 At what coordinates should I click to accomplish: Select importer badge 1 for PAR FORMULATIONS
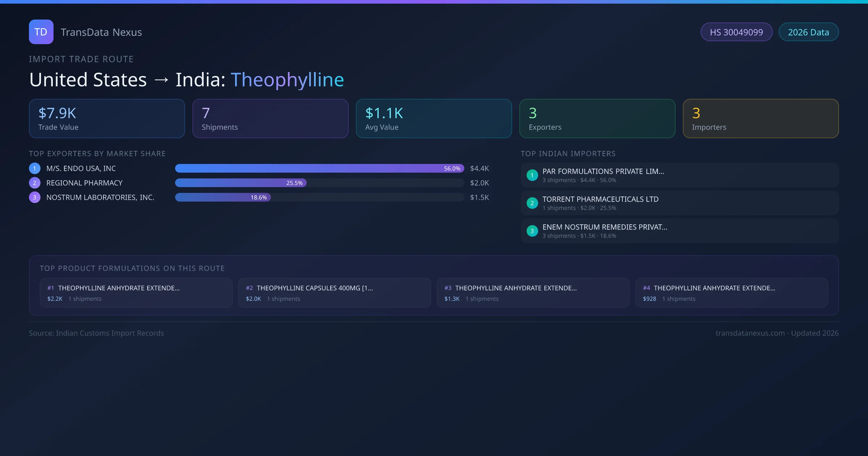click(532, 175)
